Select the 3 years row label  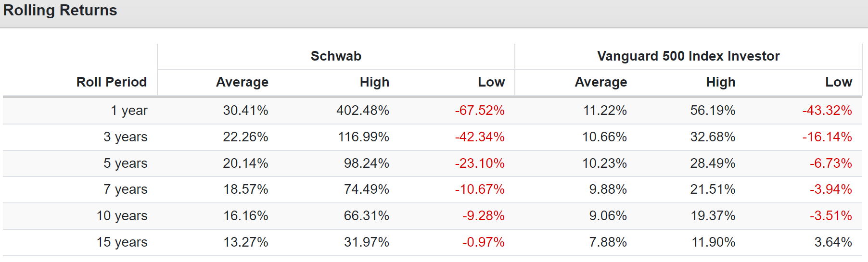(x=126, y=137)
